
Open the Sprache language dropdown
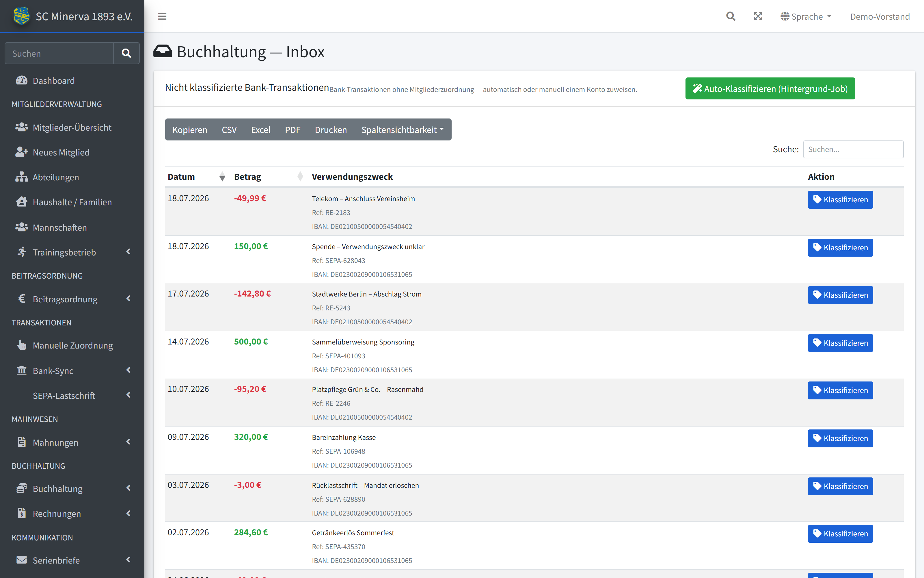[x=806, y=16]
